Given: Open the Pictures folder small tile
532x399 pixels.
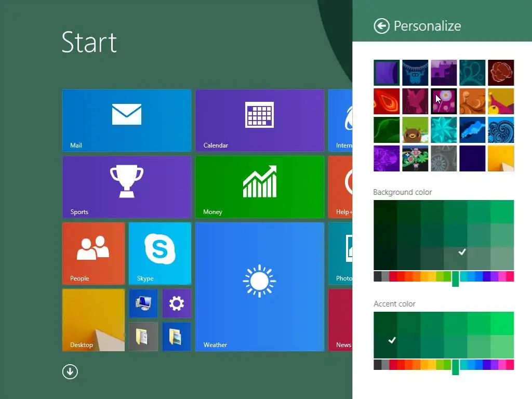Looking at the screenshot, I should pos(177,337).
